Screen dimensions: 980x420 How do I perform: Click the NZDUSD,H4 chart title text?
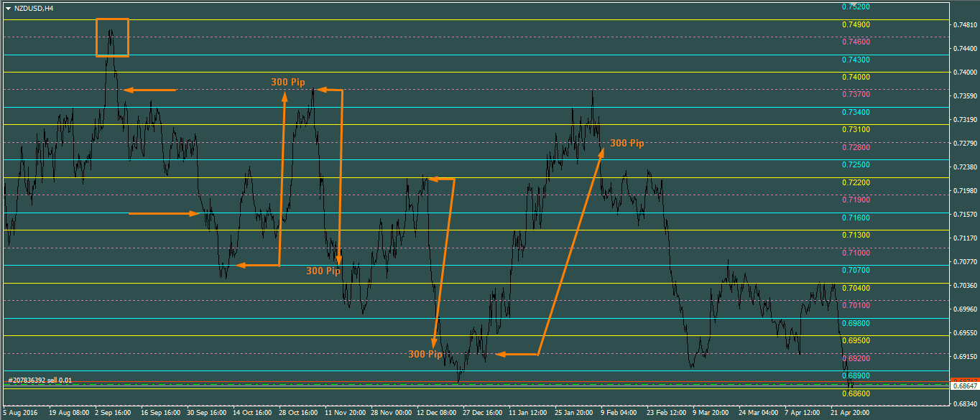coord(34,8)
